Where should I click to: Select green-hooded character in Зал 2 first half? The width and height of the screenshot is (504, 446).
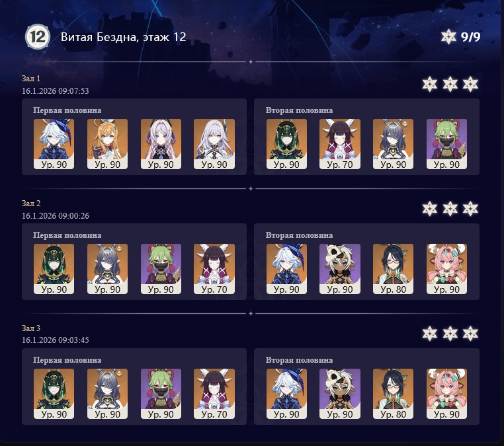point(54,269)
